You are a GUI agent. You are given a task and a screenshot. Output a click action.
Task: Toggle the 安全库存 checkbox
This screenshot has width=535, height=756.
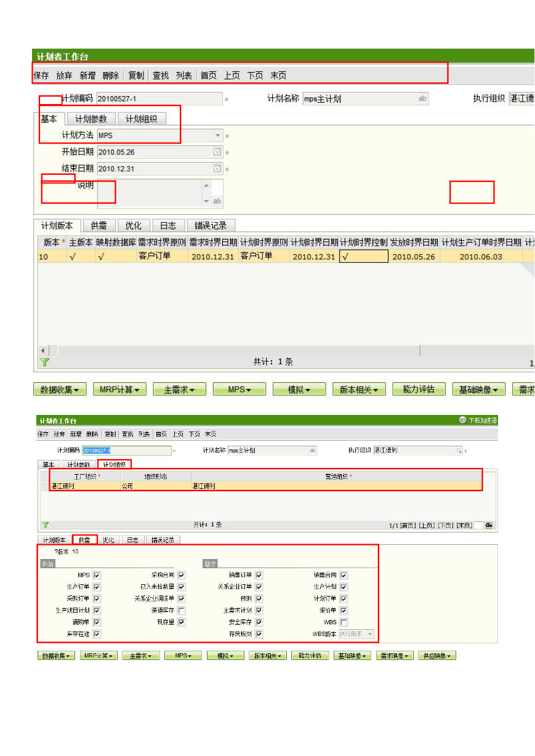tap(259, 622)
